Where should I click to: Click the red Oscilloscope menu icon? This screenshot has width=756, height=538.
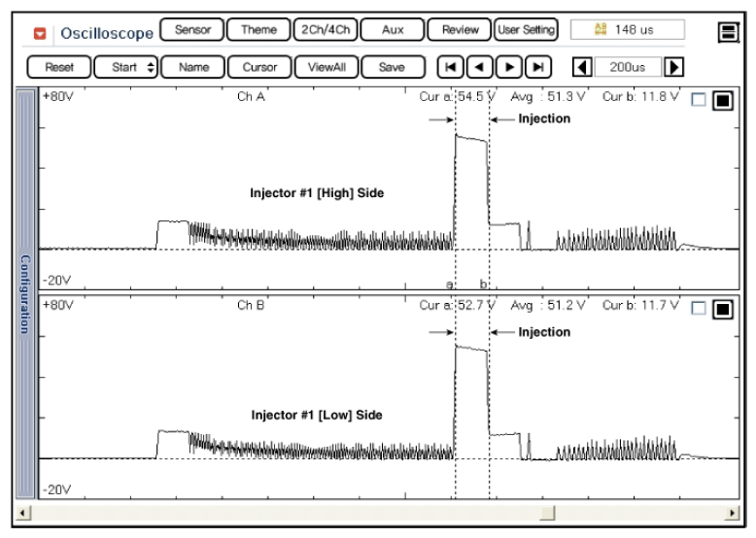(x=40, y=32)
